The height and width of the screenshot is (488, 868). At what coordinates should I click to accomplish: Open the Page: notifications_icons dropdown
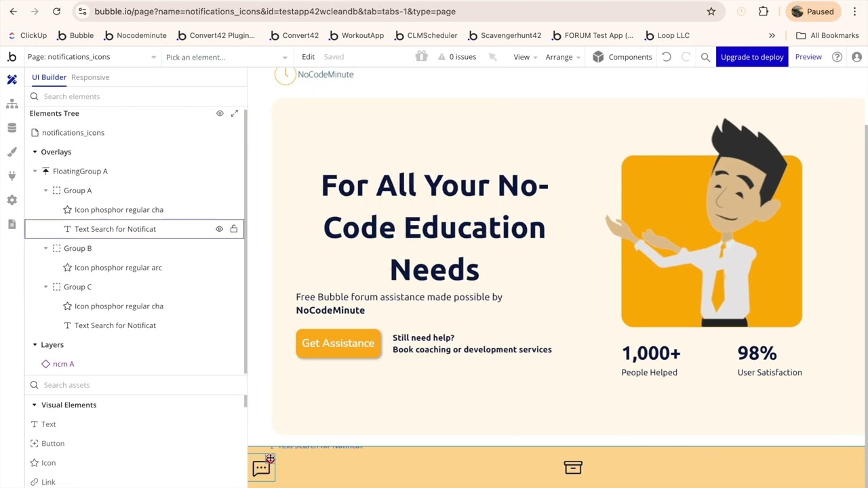click(x=92, y=57)
